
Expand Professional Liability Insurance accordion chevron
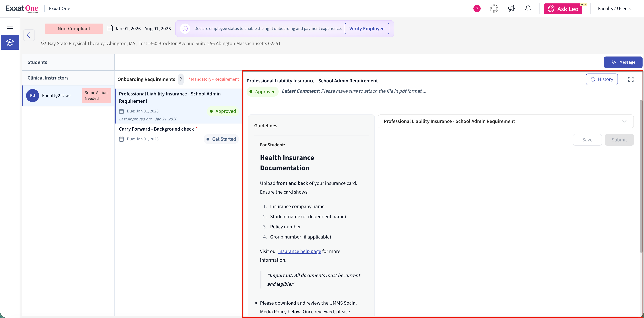click(x=624, y=121)
